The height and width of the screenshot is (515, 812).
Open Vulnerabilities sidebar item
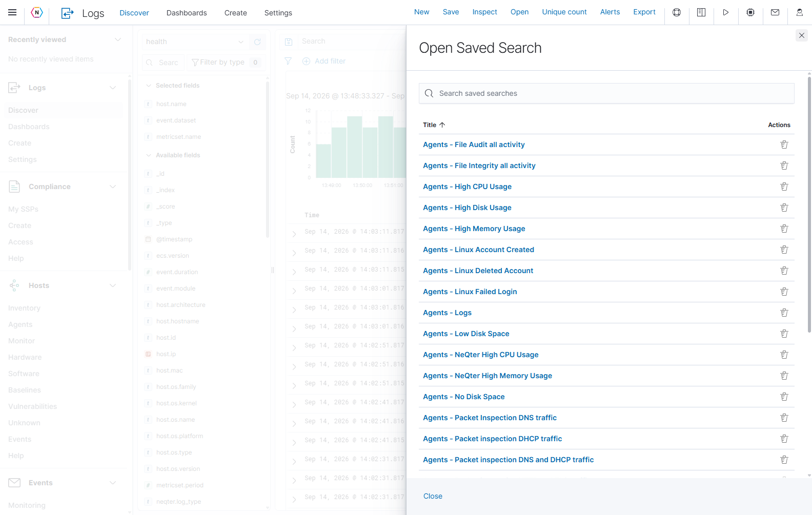(33, 406)
